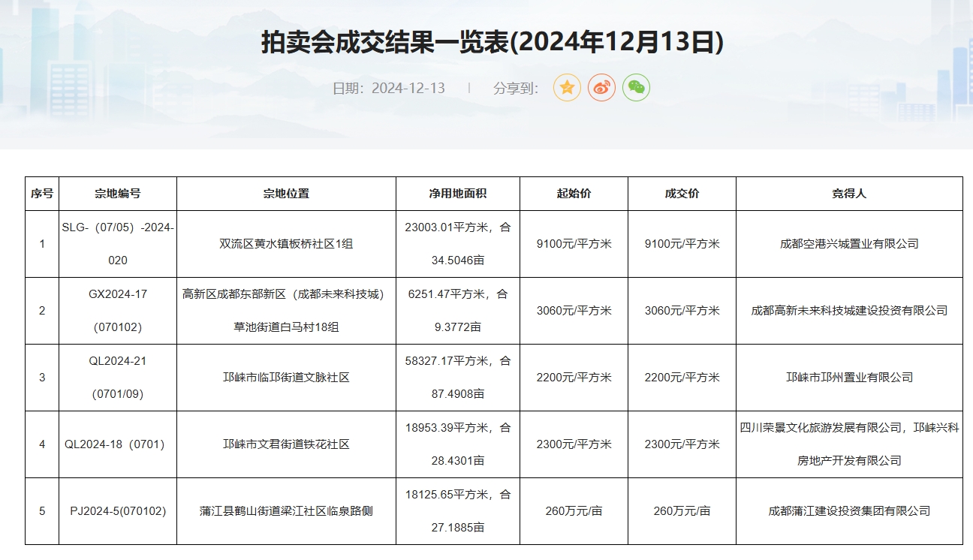Click bidder 成都空港兴城置业有限公司

pyautogui.click(x=849, y=244)
